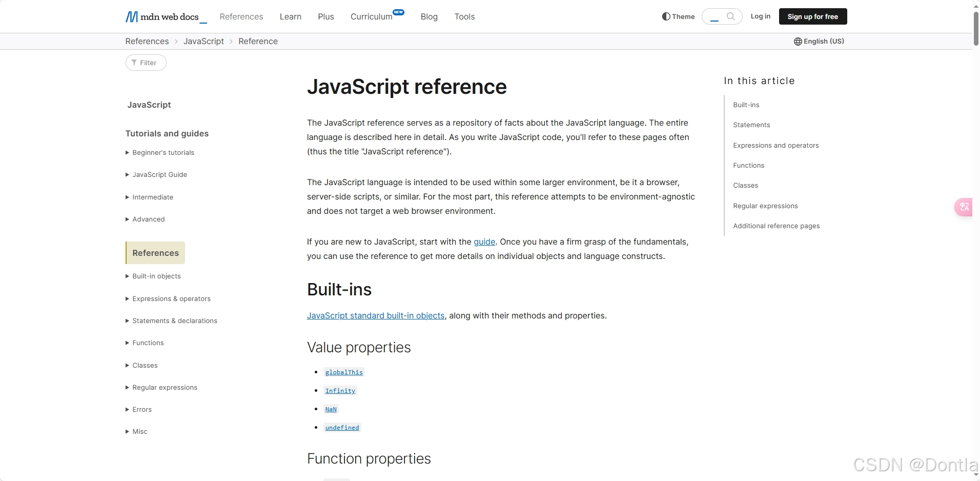Open Tools top navigation menu
980x481 pixels.
(x=464, y=17)
